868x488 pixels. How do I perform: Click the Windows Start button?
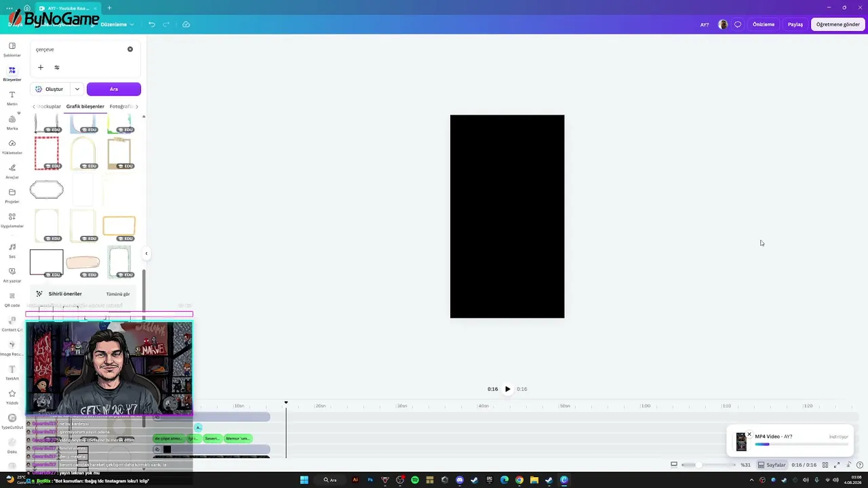click(304, 480)
